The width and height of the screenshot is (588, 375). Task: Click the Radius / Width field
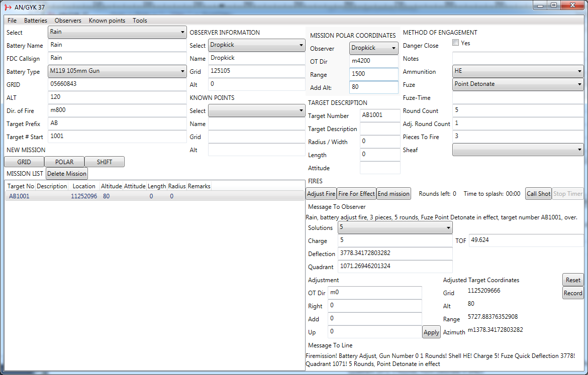click(380, 142)
